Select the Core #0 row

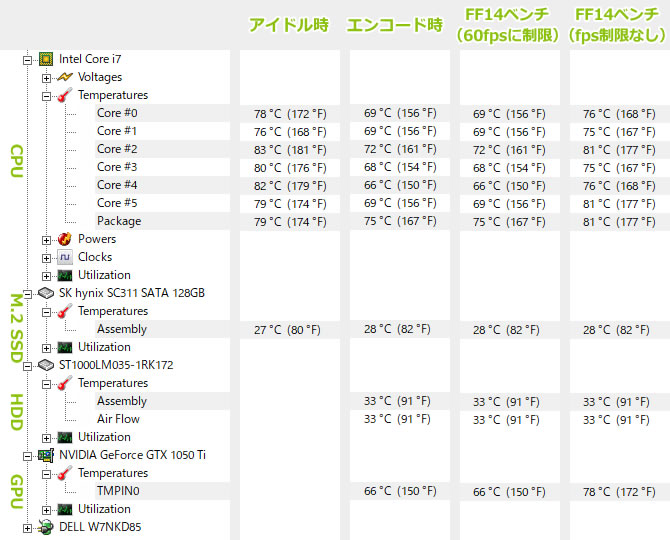pos(162,113)
